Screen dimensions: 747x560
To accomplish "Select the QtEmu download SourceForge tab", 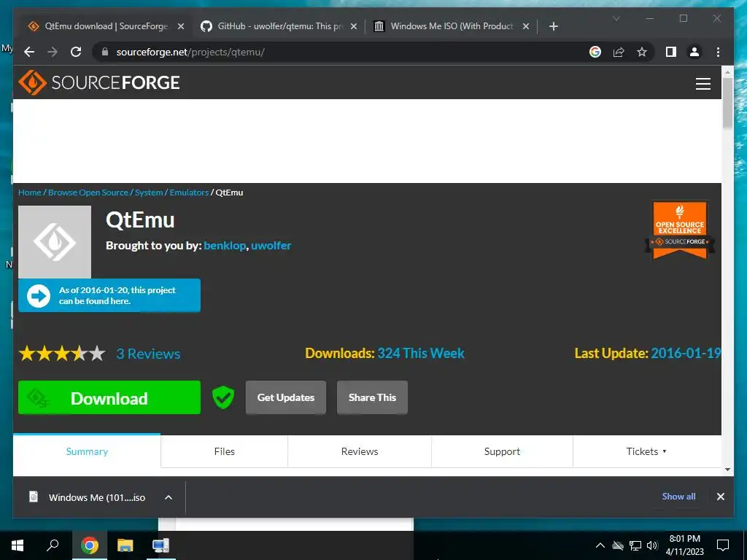I will [106, 26].
